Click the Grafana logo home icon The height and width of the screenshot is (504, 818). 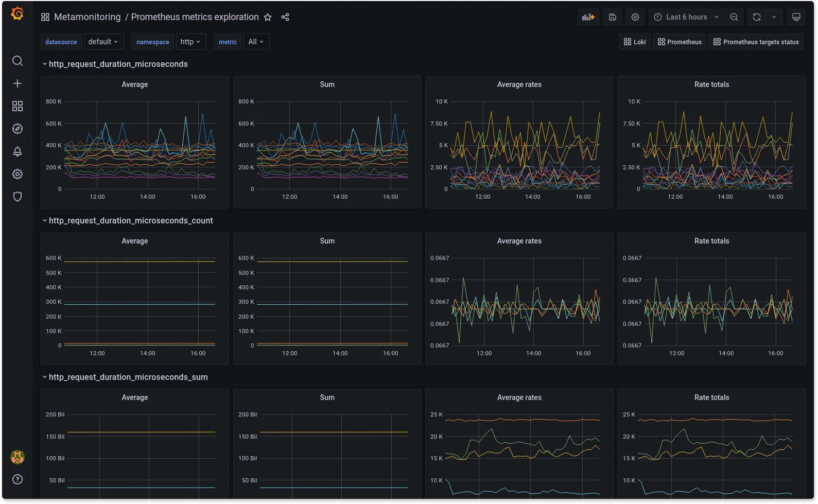tap(17, 14)
